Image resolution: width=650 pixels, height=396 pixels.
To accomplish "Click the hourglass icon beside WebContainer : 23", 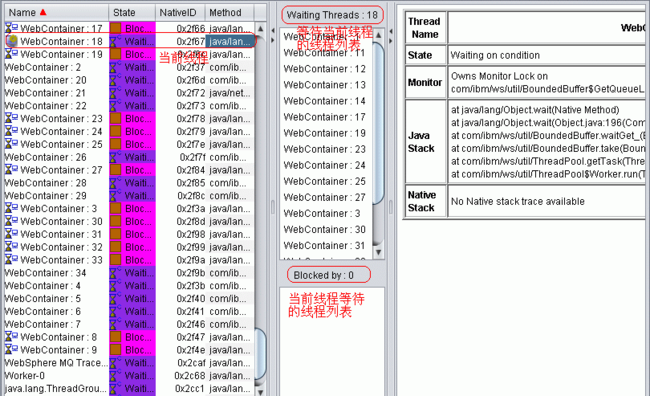I will coord(11,118).
